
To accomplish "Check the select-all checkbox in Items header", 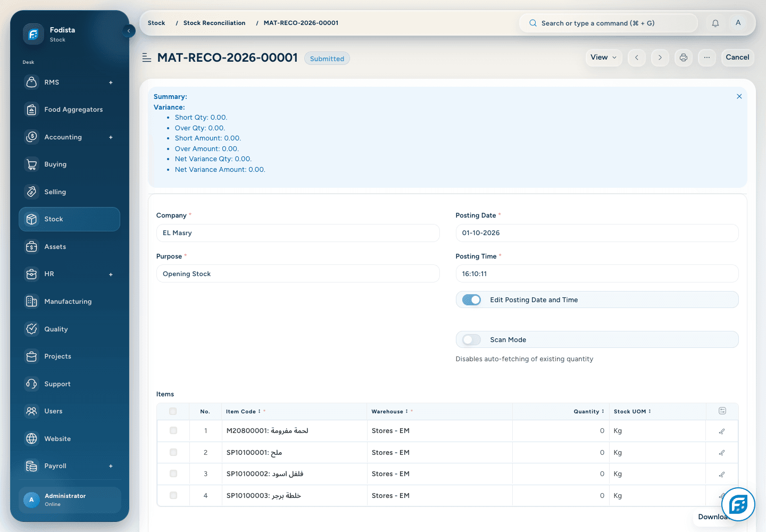I will 173,411.
